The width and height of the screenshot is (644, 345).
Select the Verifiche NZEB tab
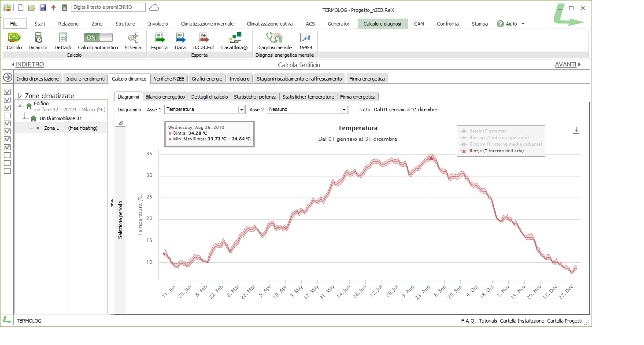coord(169,79)
